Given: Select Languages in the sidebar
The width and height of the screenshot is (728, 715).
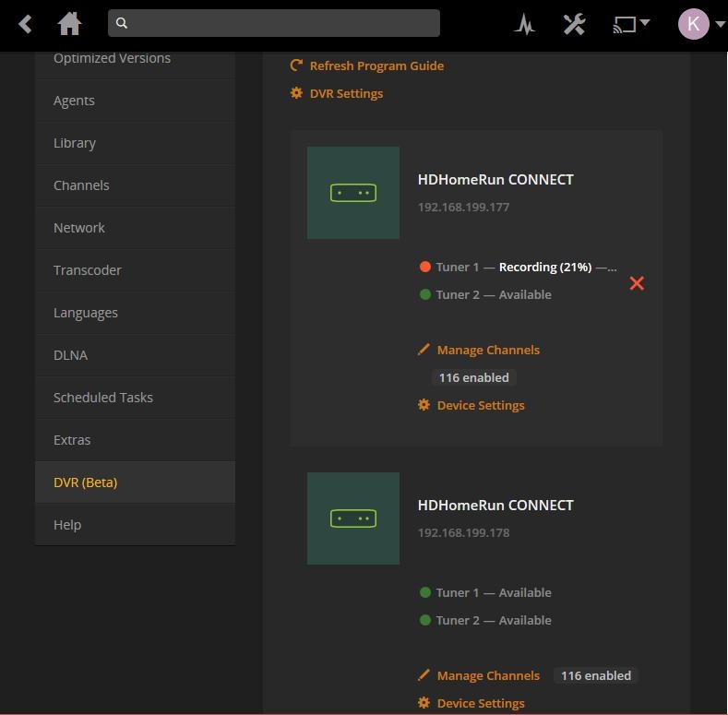Looking at the screenshot, I should tap(135, 313).
